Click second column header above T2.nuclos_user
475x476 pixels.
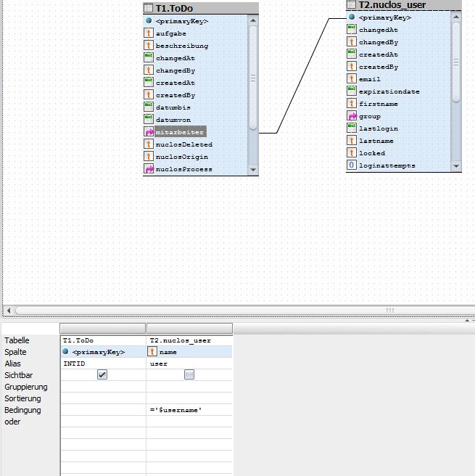coord(189,328)
